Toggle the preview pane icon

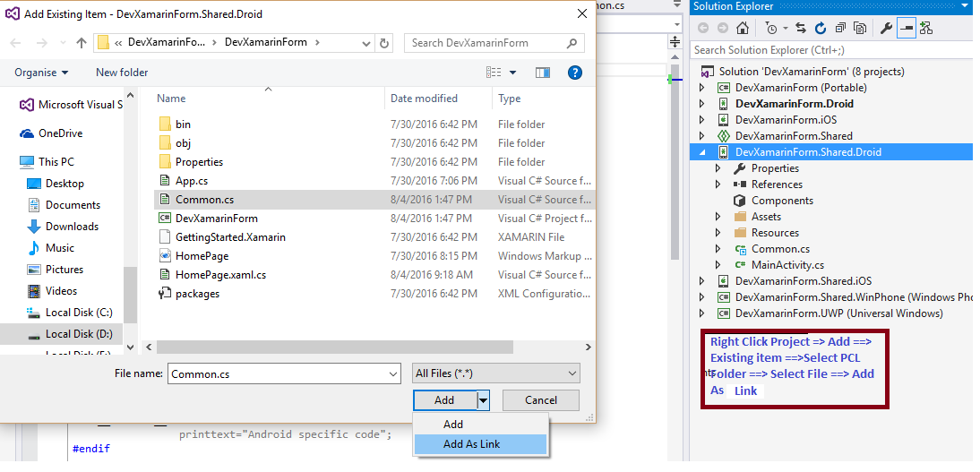click(543, 73)
